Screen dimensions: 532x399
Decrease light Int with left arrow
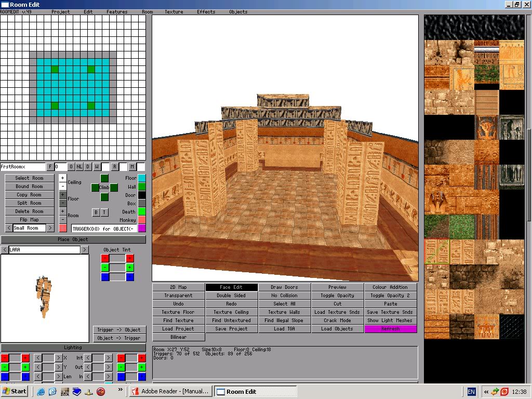[88, 357]
